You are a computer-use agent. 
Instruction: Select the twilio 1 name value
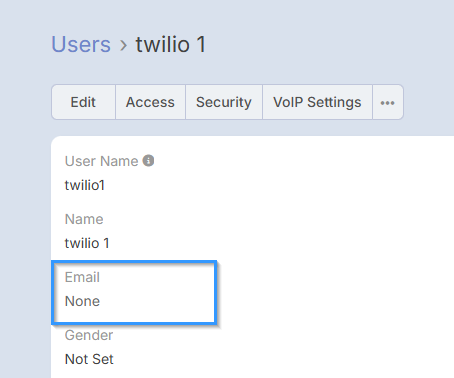pyautogui.click(x=87, y=243)
